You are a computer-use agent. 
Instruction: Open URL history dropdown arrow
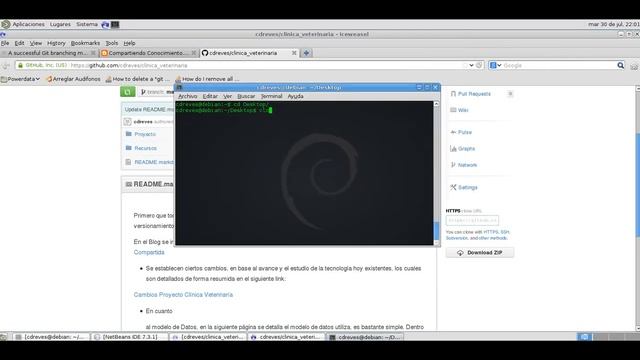click(x=471, y=65)
